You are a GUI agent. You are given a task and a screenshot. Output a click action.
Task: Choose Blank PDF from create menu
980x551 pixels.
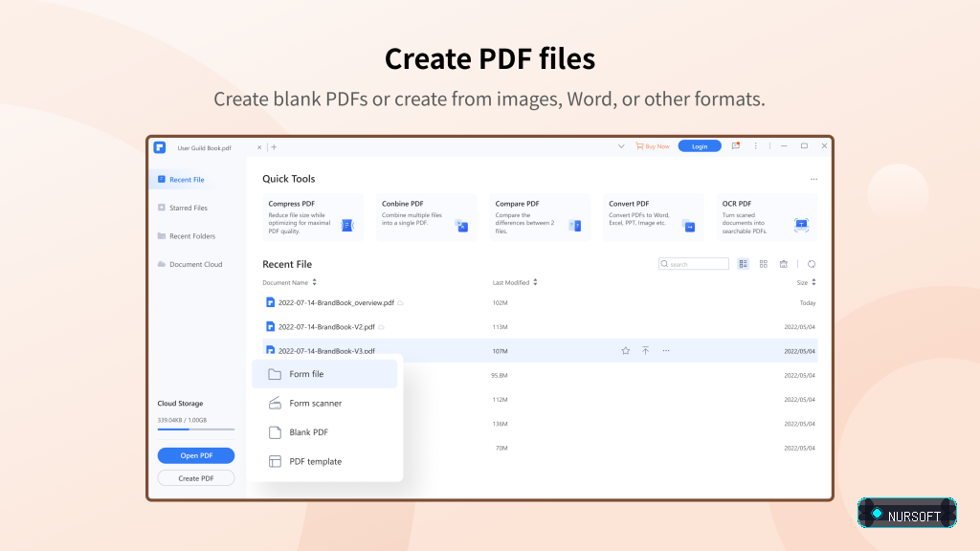(324, 432)
